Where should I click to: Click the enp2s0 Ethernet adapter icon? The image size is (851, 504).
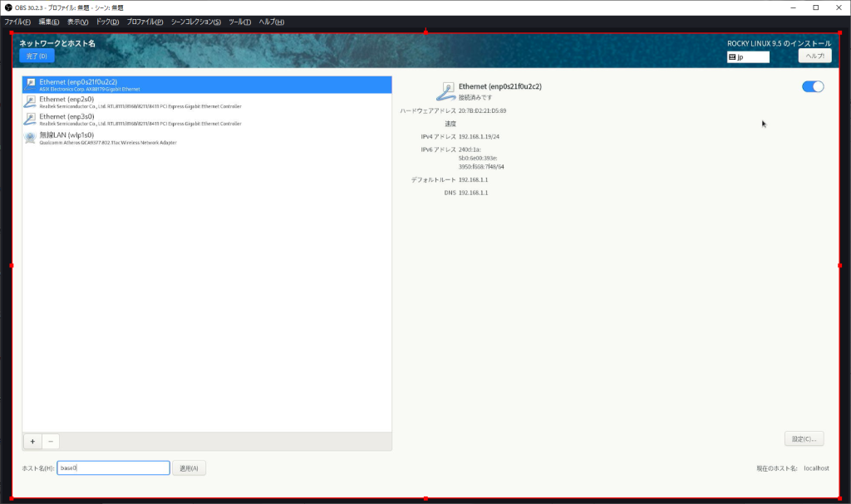(30, 101)
